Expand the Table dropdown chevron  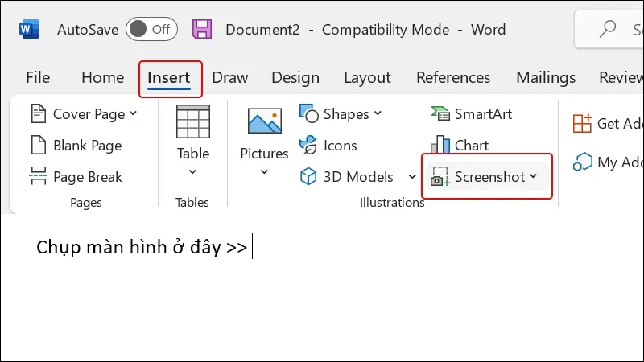click(x=192, y=172)
